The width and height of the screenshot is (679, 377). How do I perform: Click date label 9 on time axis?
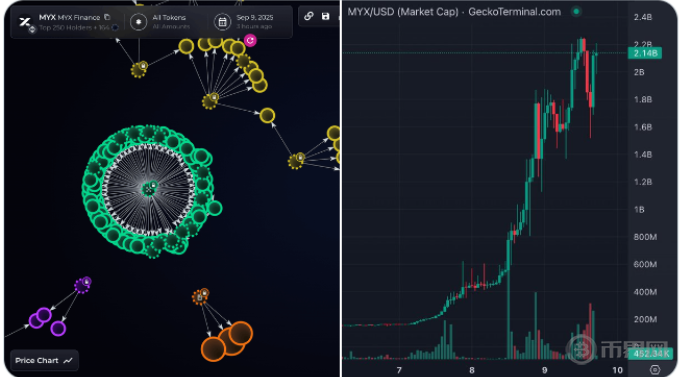coord(544,370)
